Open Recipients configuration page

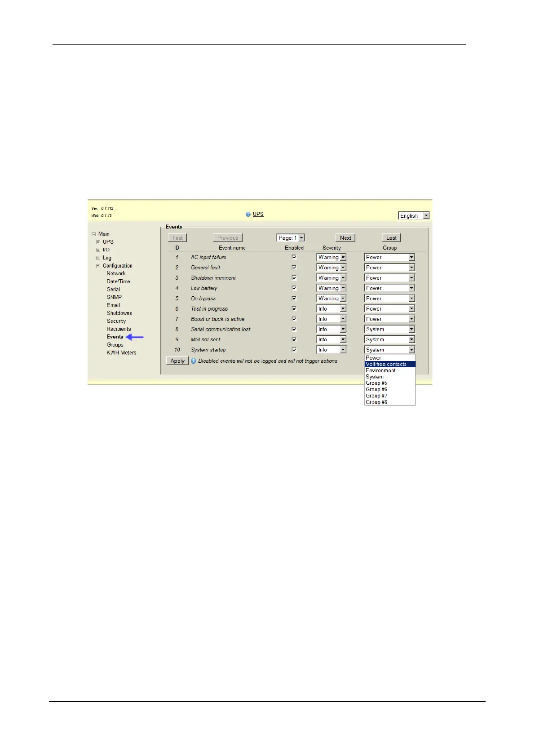119,329
